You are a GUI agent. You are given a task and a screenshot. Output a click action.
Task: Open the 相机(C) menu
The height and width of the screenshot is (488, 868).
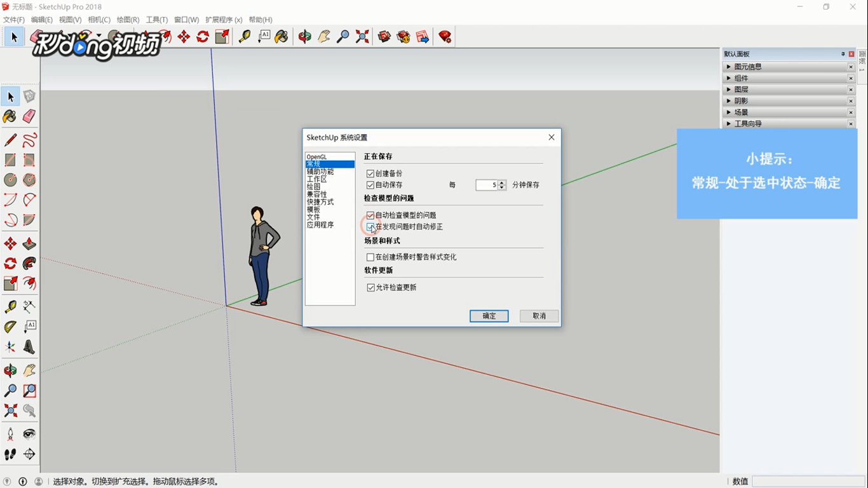(x=99, y=20)
